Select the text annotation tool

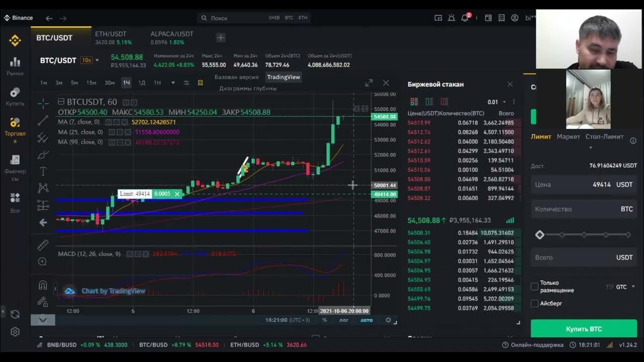click(x=43, y=171)
